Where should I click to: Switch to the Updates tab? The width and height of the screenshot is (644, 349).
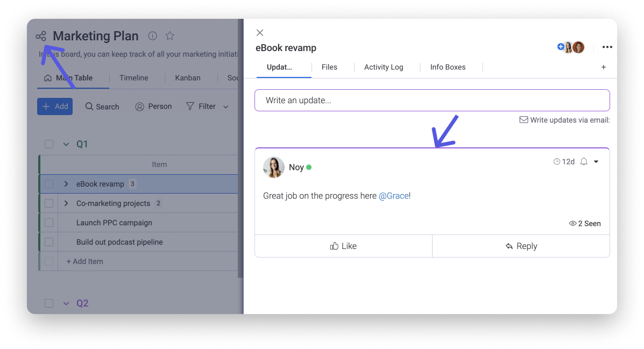click(x=280, y=67)
